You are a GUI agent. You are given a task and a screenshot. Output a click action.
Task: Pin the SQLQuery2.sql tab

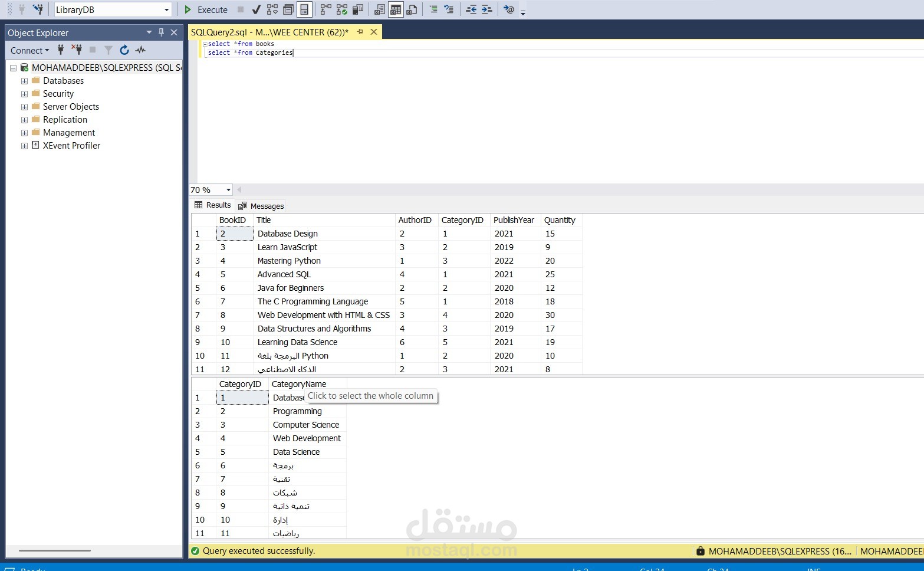tap(360, 32)
